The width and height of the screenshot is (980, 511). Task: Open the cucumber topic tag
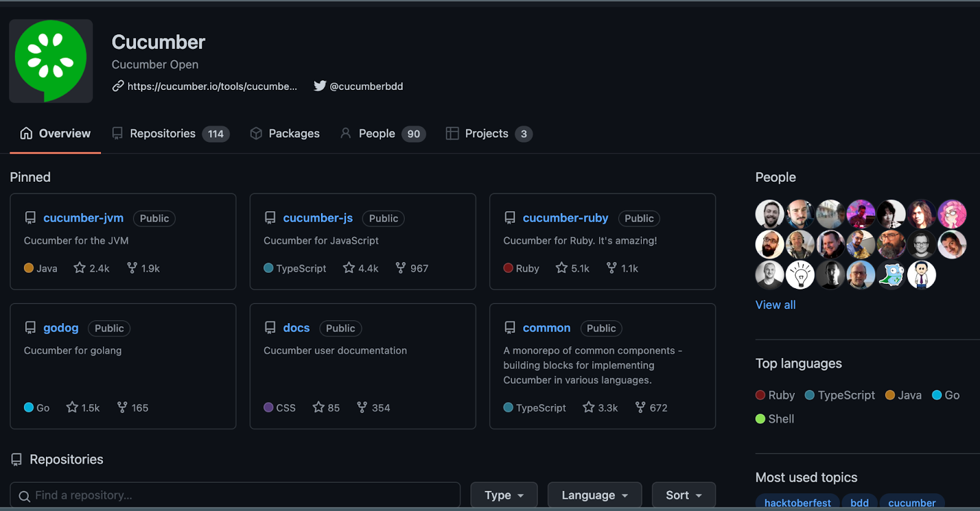tap(912, 502)
